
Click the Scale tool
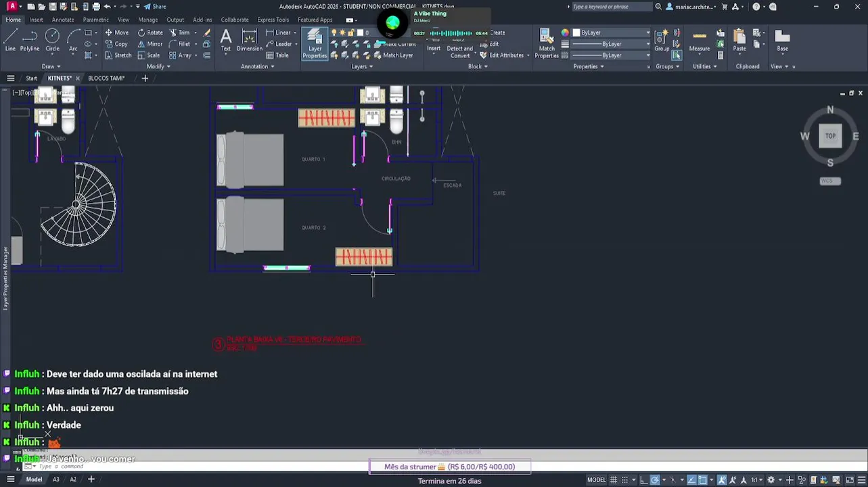149,55
